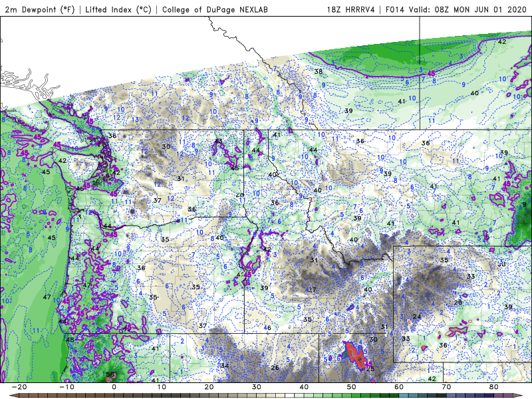Click the '80' colorbar scale label
The width and height of the screenshot is (532, 399).
click(x=494, y=387)
